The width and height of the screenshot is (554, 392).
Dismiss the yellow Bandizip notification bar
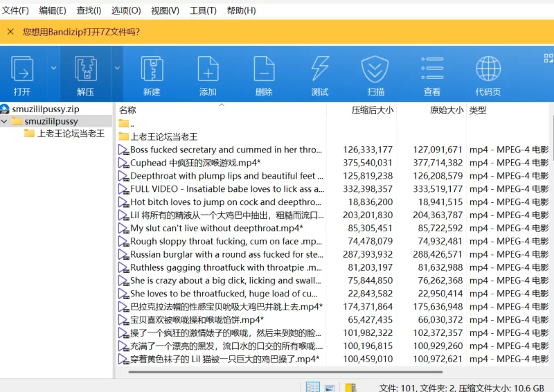(x=10, y=32)
